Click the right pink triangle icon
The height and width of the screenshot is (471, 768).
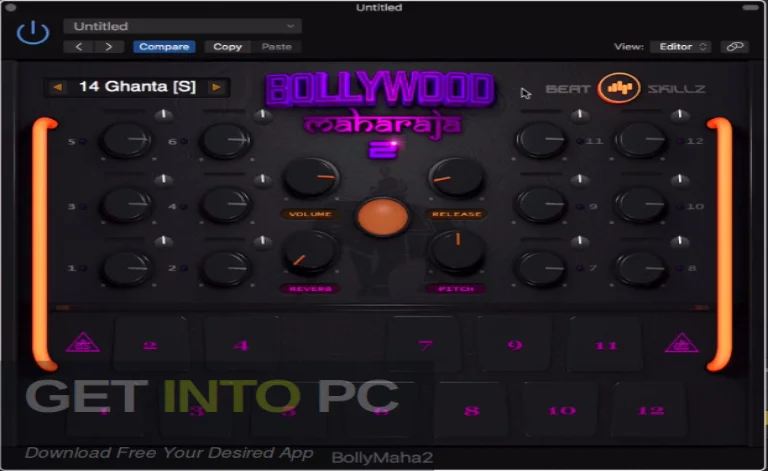coord(681,343)
